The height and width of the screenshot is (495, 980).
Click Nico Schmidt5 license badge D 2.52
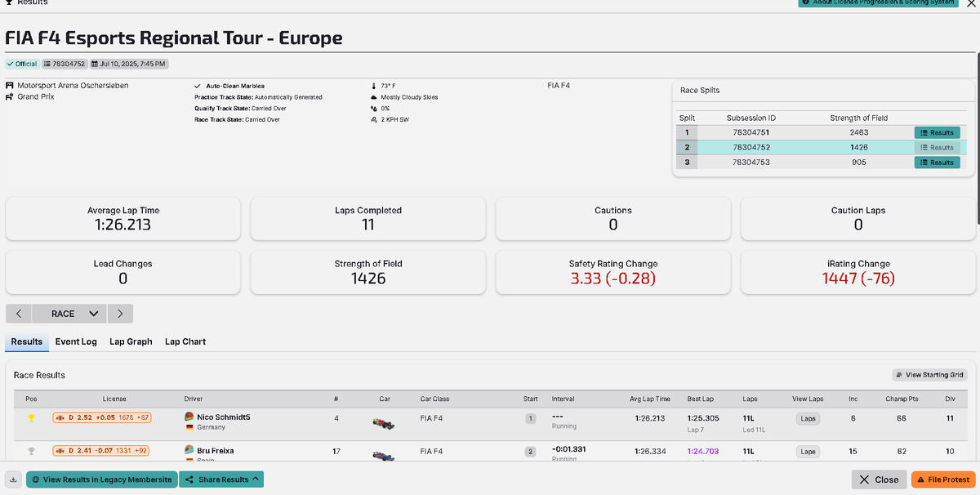tap(103, 417)
